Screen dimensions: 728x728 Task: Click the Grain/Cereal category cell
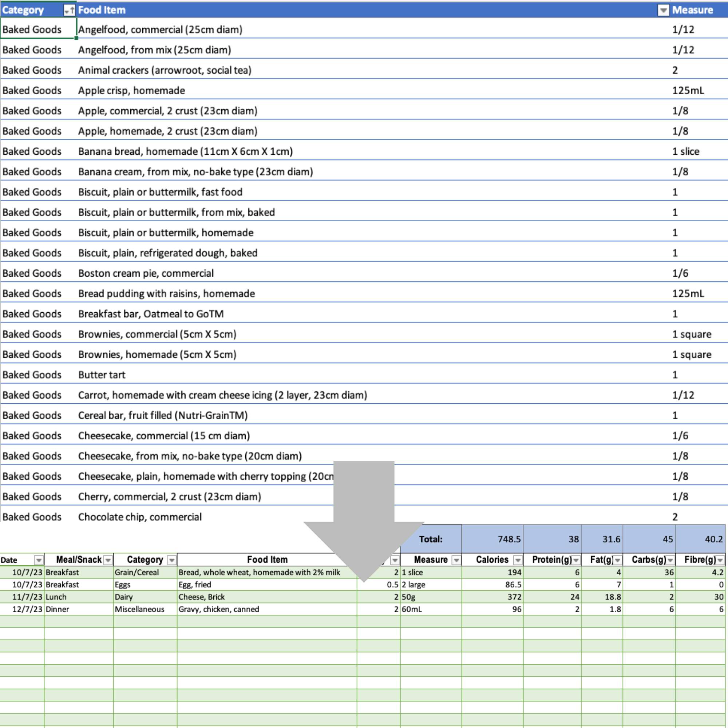(145, 572)
